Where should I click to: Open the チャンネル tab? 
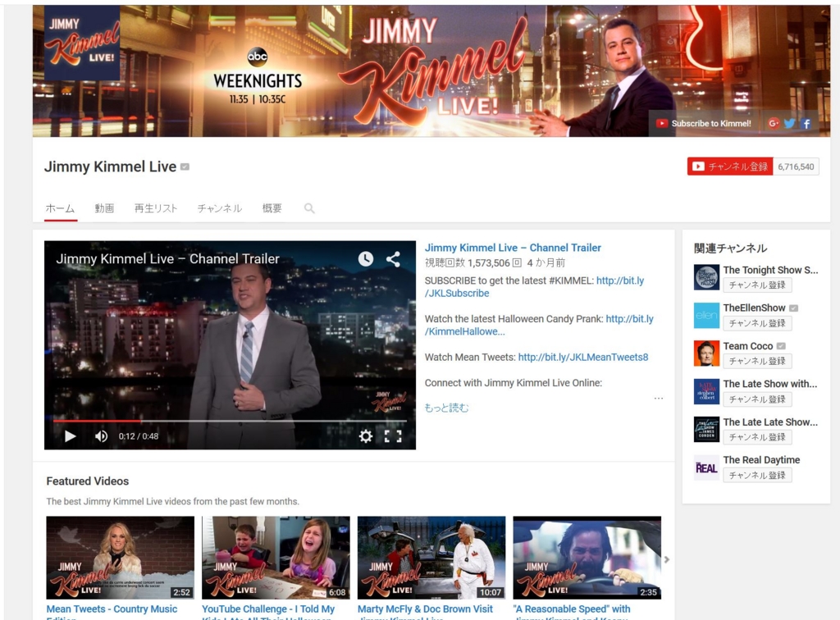pos(220,208)
